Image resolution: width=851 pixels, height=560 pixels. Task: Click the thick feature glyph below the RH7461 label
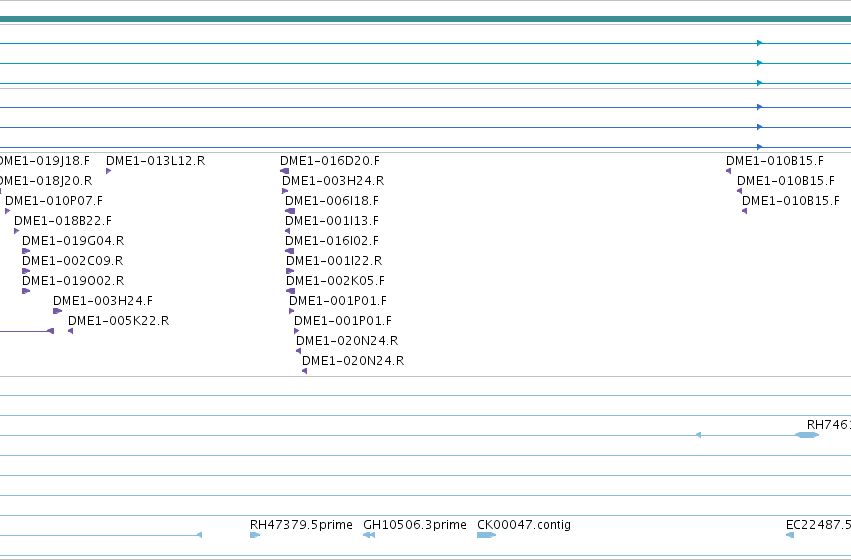click(x=806, y=435)
